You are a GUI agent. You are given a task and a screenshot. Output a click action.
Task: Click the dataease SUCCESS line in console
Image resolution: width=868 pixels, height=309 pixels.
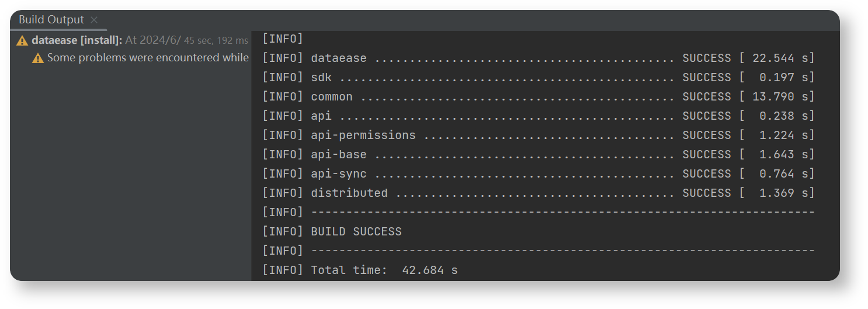537,58
